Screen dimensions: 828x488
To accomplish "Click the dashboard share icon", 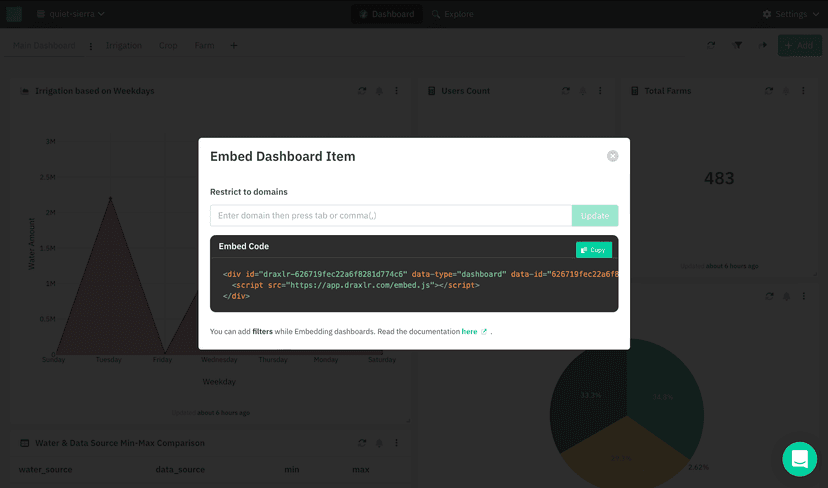I will (763, 45).
